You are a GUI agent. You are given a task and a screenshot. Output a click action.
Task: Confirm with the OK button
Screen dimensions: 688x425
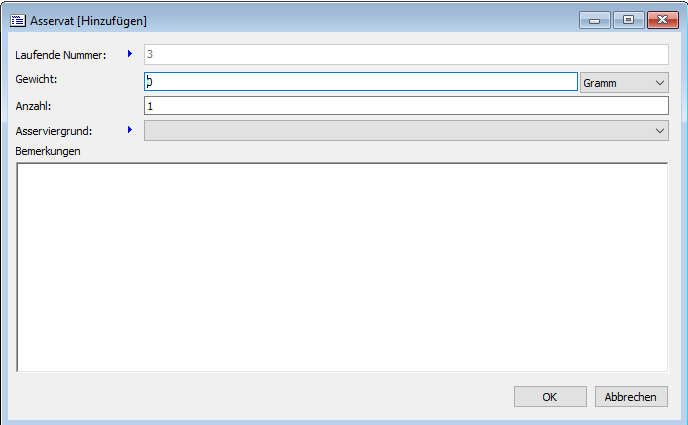(x=550, y=397)
